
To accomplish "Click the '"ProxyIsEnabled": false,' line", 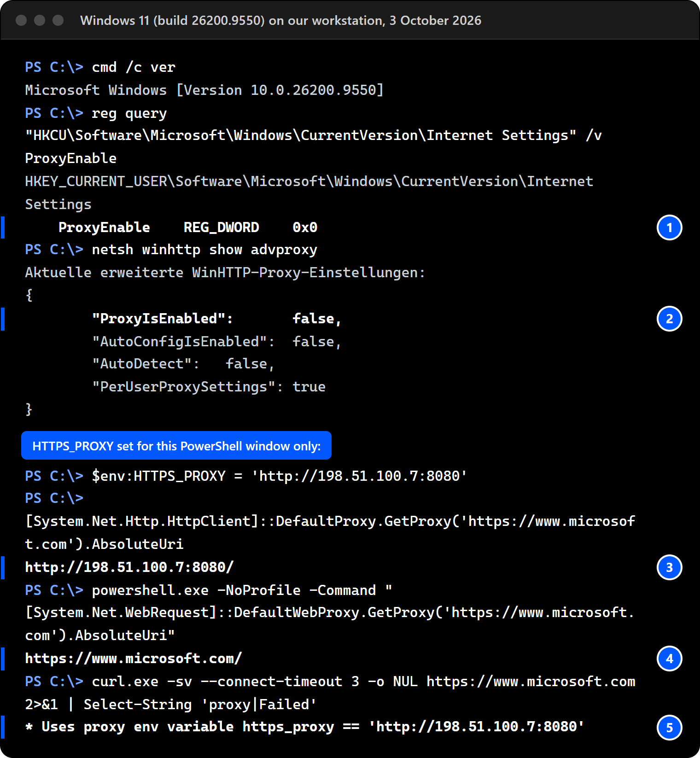I will point(217,319).
